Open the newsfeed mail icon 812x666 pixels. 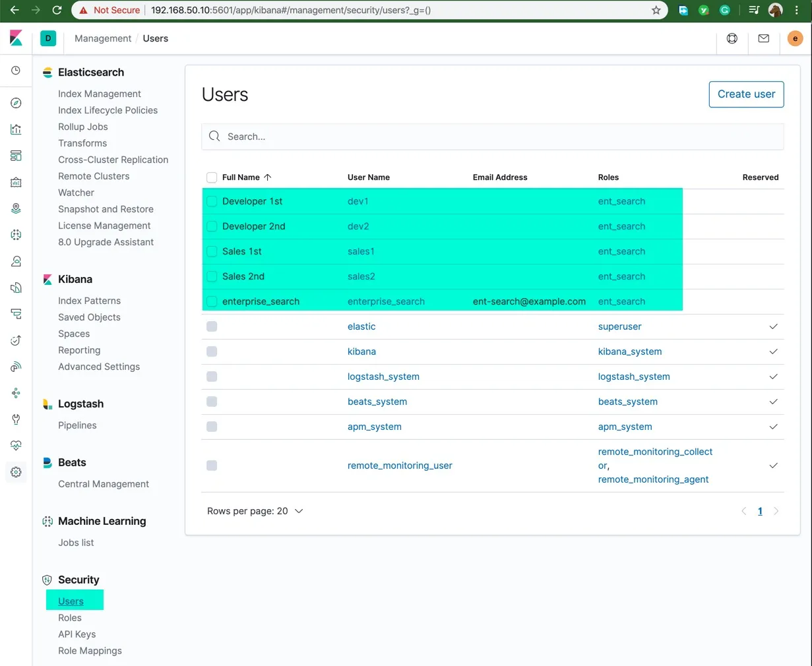763,38
